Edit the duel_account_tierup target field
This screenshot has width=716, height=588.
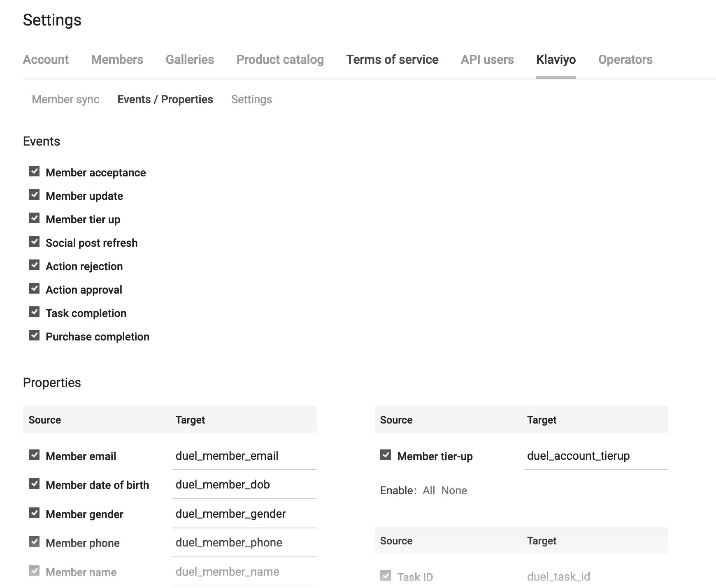pyautogui.click(x=595, y=456)
